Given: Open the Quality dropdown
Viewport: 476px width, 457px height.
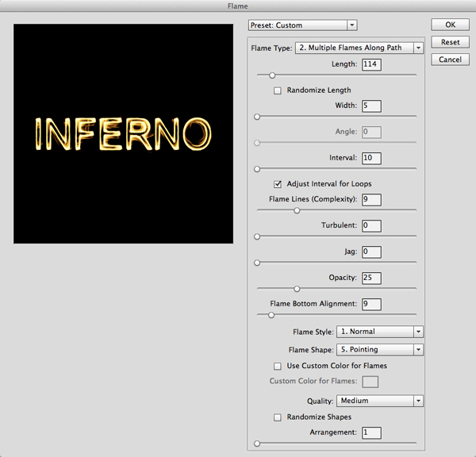Looking at the screenshot, I should [x=380, y=401].
